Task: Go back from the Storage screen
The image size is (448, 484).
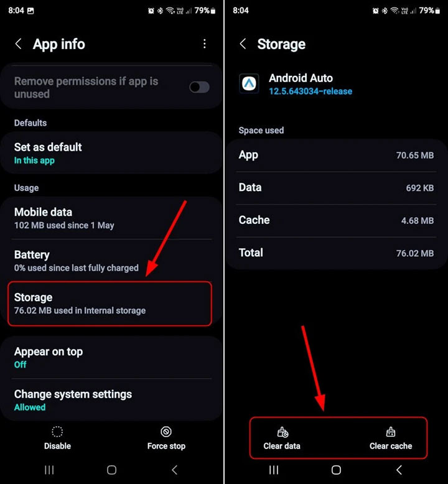Action: (x=243, y=44)
